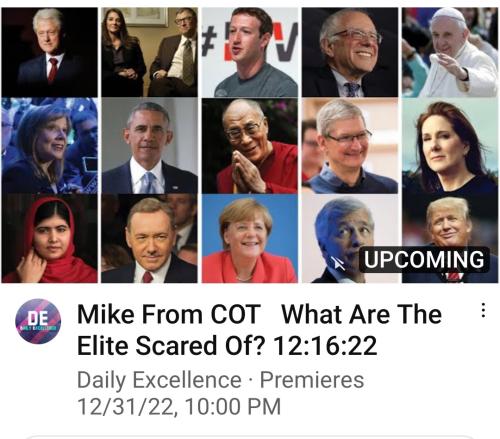This screenshot has width=500, height=439.
Task: Select the tile of smirking man with dark red tie
Action: click(x=150, y=238)
